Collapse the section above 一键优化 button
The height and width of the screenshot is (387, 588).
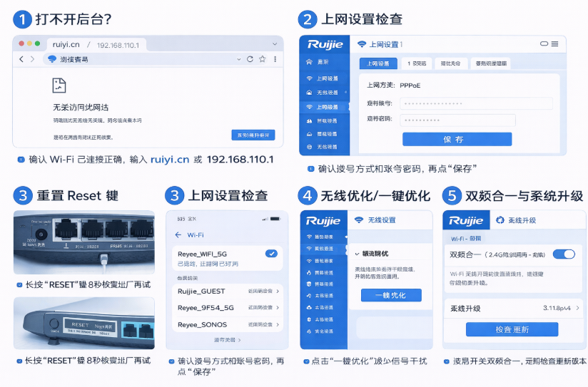tap(357, 254)
